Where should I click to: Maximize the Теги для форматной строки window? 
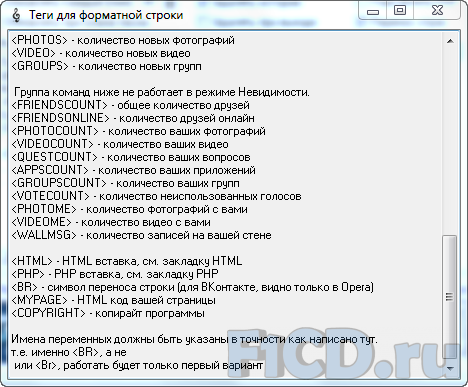point(400,11)
